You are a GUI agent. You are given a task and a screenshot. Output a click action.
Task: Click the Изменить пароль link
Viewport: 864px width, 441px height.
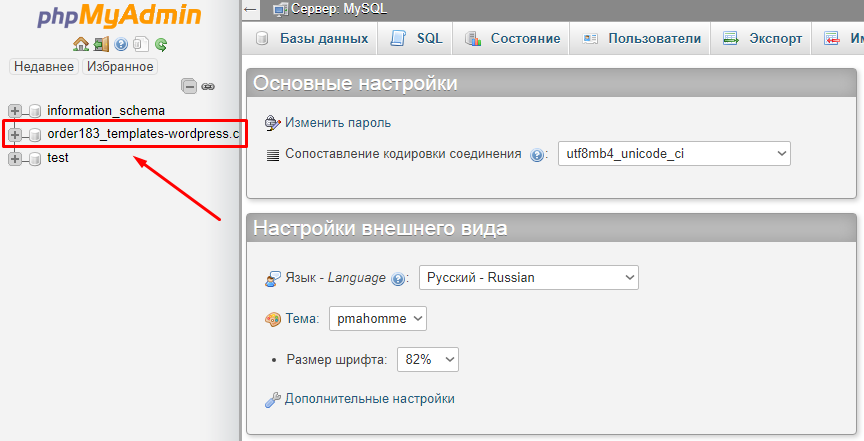337,123
